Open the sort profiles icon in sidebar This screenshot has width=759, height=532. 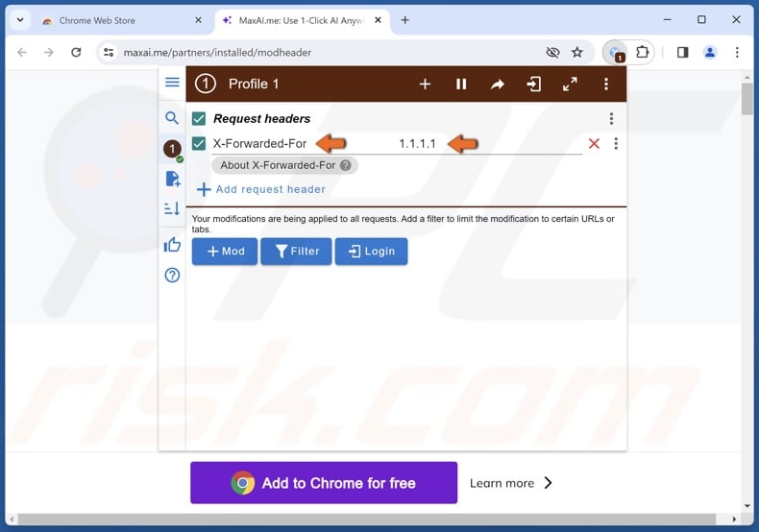pyautogui.click(x=172, y=208)
